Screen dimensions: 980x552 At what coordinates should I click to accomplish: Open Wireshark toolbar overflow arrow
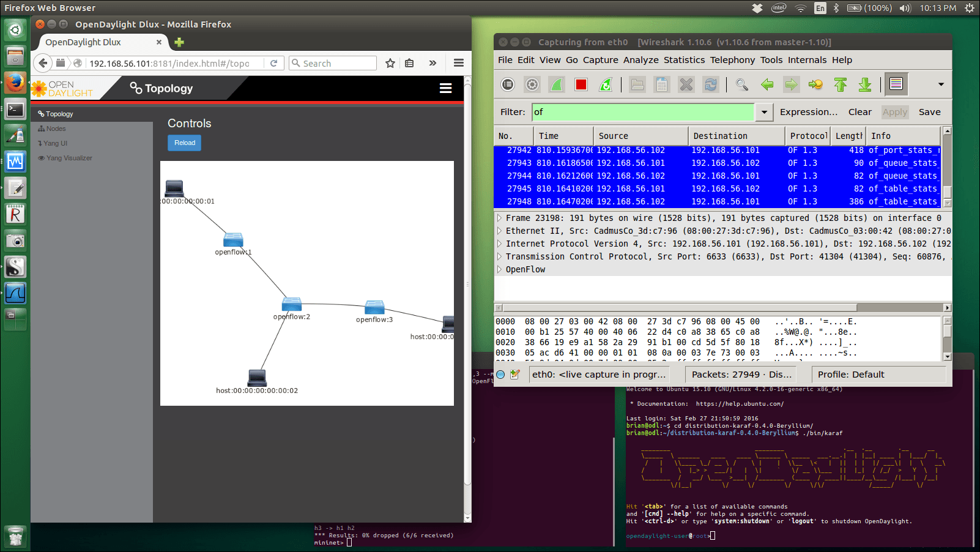coord(941,84)
